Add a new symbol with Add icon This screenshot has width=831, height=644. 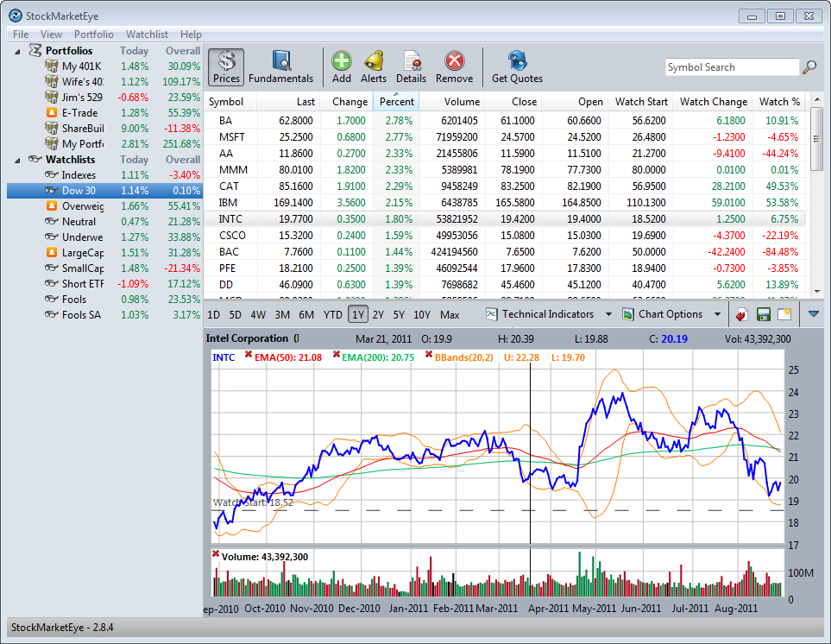coord(342,67)
